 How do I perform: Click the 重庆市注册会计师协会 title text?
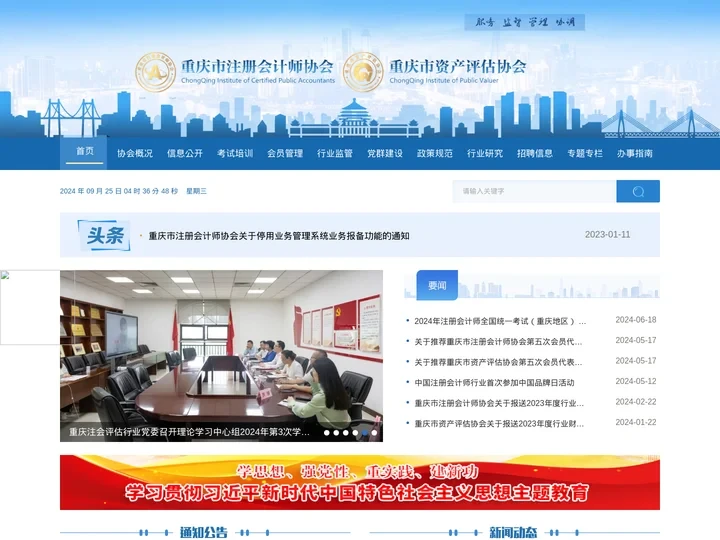pos(257,67)
